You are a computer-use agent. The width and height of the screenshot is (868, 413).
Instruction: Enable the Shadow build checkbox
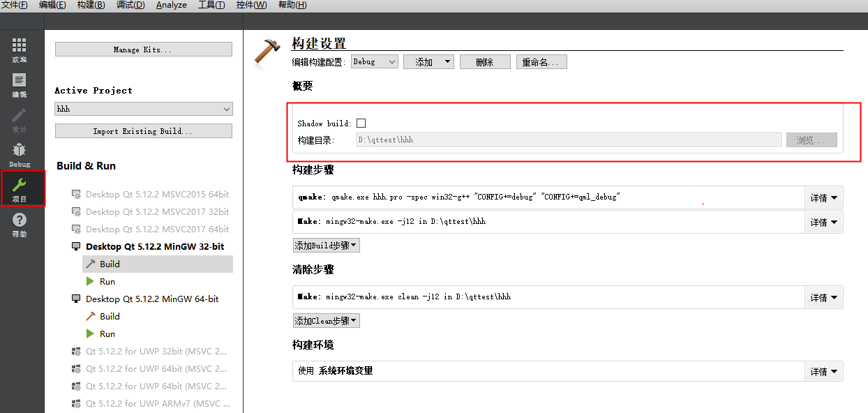tap(361, 123)
